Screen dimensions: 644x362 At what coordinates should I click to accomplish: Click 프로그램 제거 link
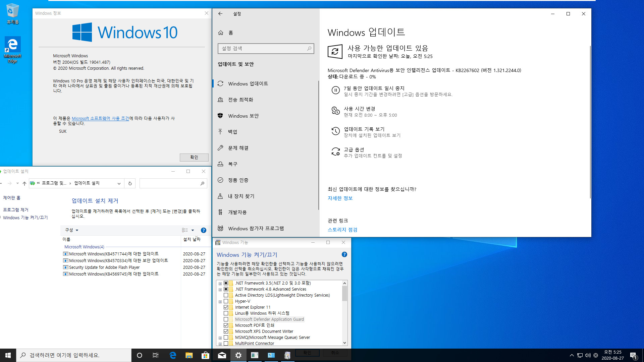pos(16,209)
